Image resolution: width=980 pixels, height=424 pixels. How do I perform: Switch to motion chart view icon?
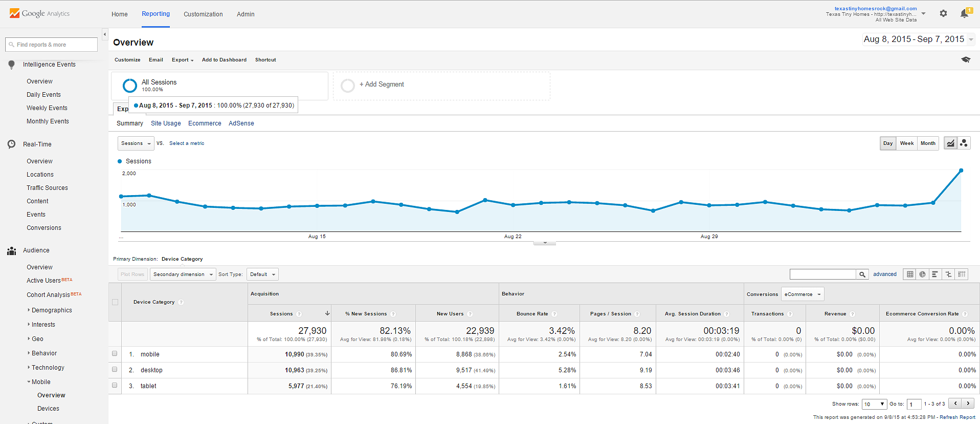tap(964, 143)
